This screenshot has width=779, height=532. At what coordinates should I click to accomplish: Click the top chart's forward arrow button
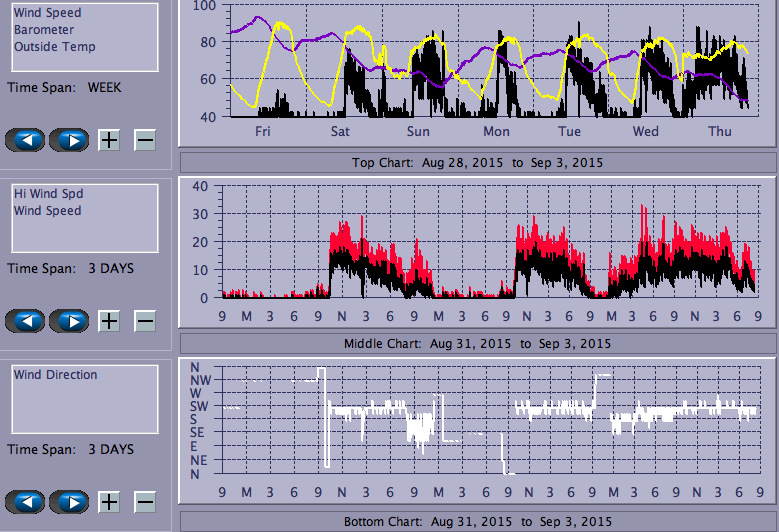click(x=69, y=139)
